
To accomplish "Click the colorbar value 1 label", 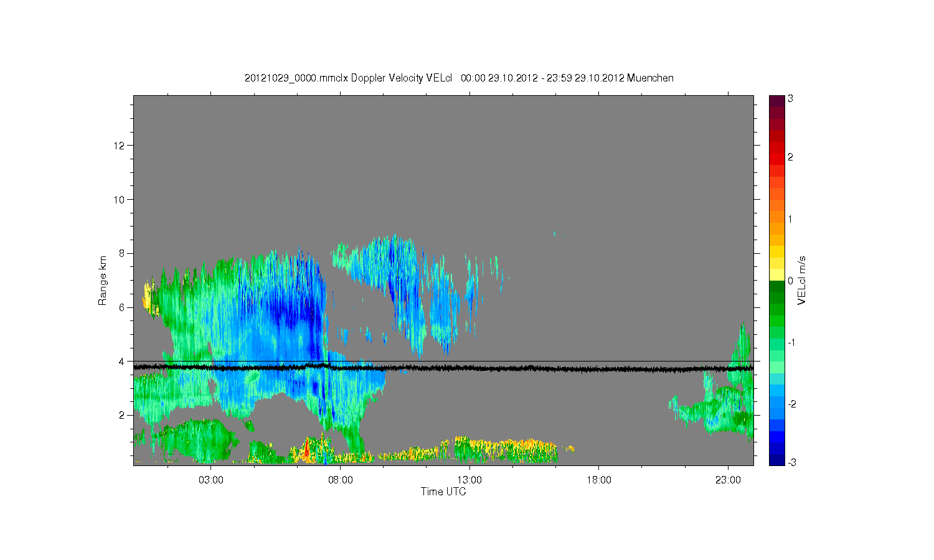I will [x=790, y=219].
